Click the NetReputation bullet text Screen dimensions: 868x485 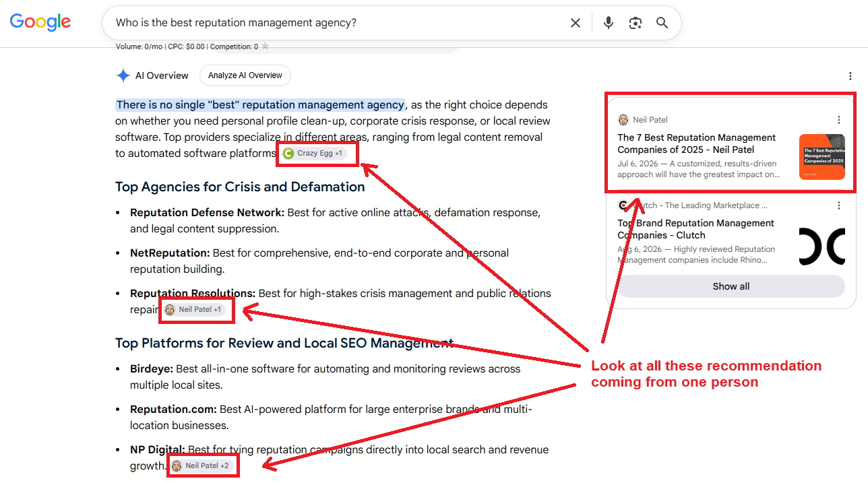tap(319, 261)
